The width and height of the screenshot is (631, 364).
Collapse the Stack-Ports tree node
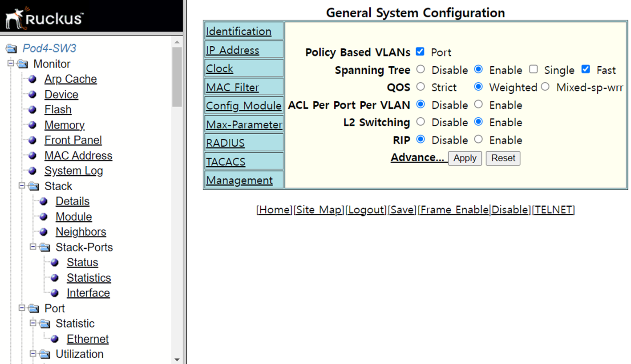point(33,247)
